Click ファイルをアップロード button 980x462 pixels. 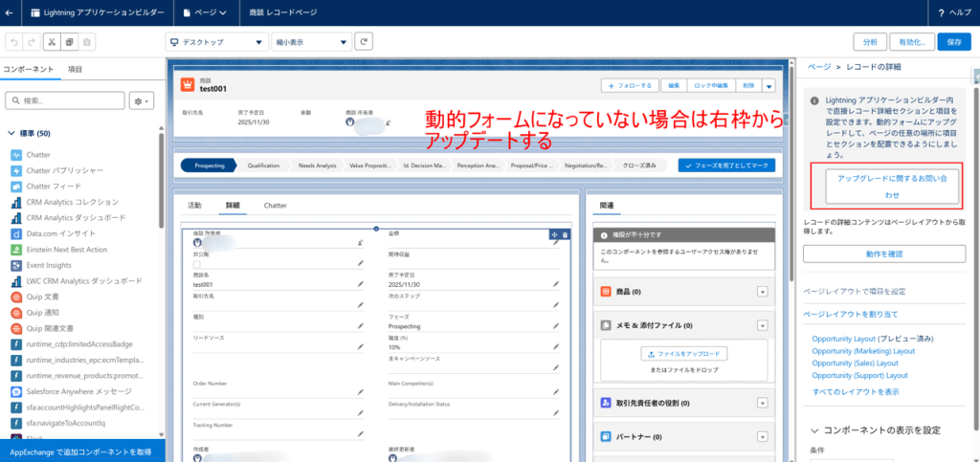[683, 354]
